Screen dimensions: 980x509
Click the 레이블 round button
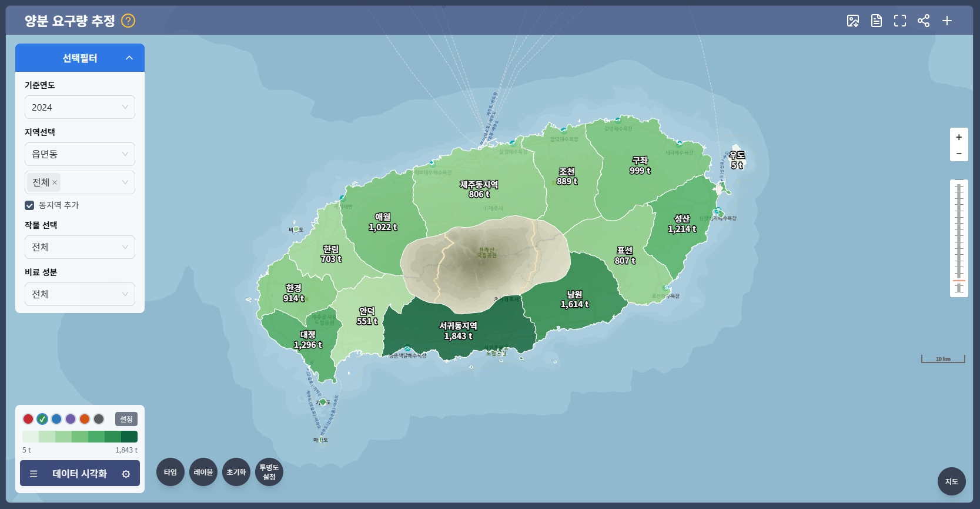(203, 473)
